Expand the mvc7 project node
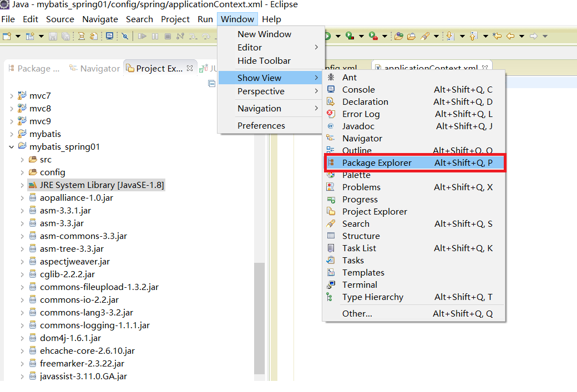The width and height of the screenshot is (577, 392). (x=12, y=96)
